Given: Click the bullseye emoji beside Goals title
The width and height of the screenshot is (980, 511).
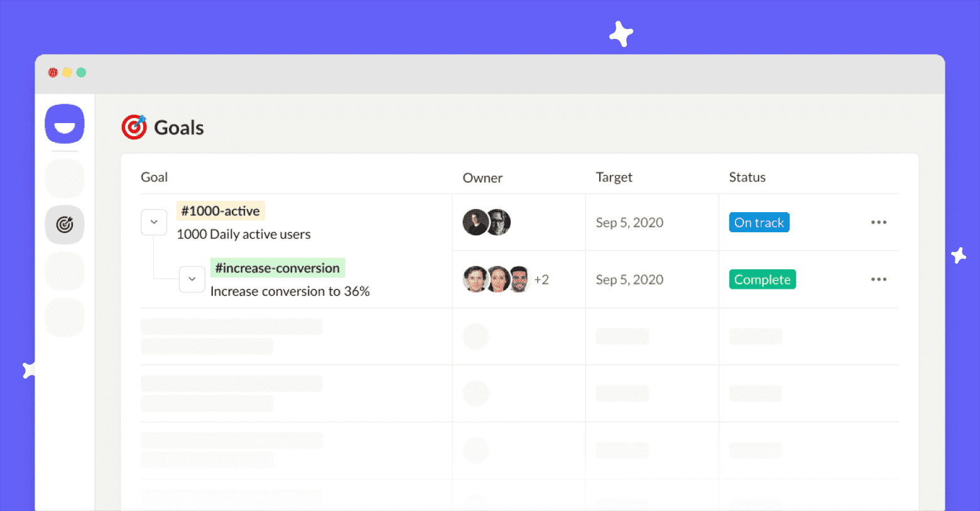Looking at the screenshot, I should click(x=134, y=127).
